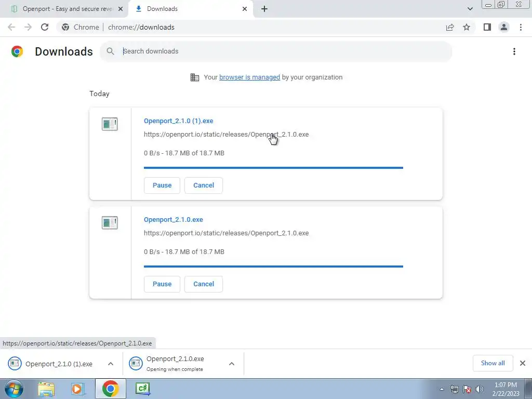Image resolution: width=532 pixels, height=399 pixels.
Task: Show hidden tray icons arrow
Action: (x=442, y=389)
